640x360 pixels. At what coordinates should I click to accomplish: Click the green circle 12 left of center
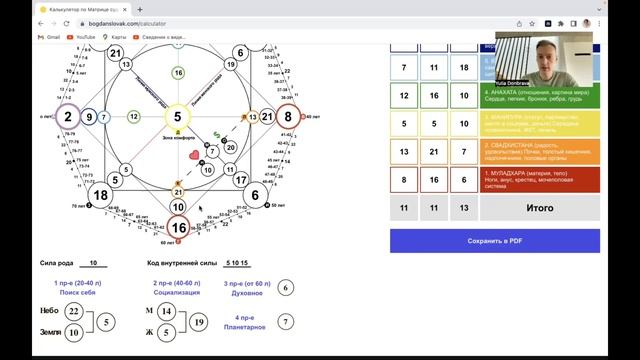click(133, 117)
